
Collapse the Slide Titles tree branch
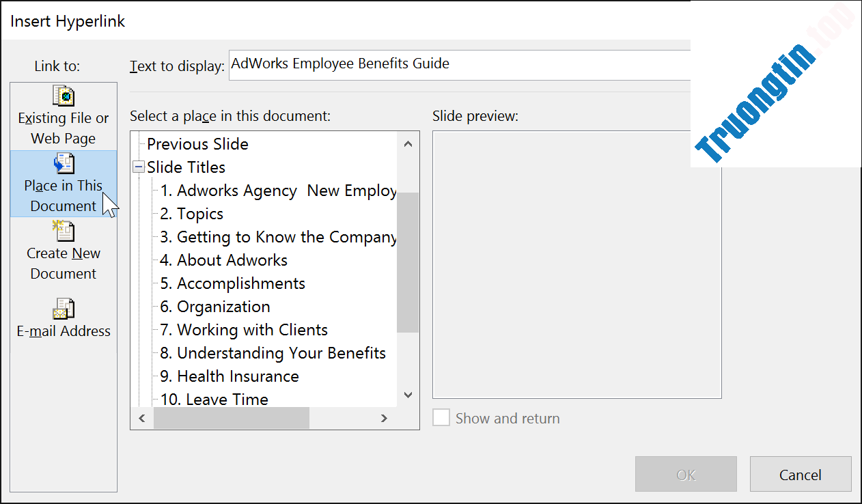[139, 167]
